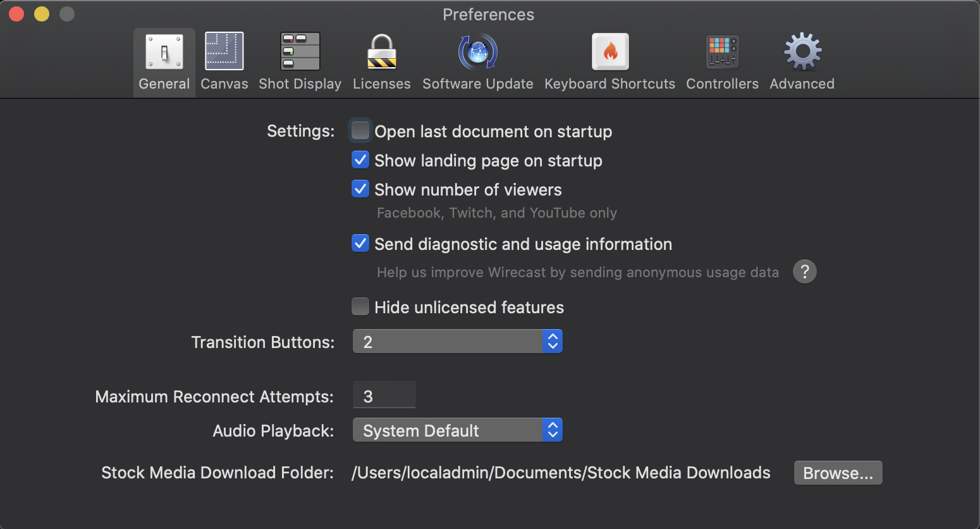
Task: Open the Controllers pad icon
Action: [723, 51]
